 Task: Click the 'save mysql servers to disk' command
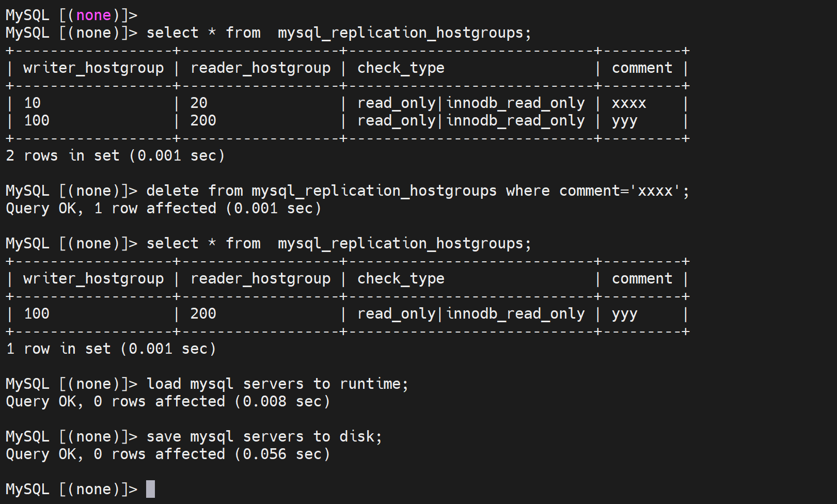[x=264, y=437]
